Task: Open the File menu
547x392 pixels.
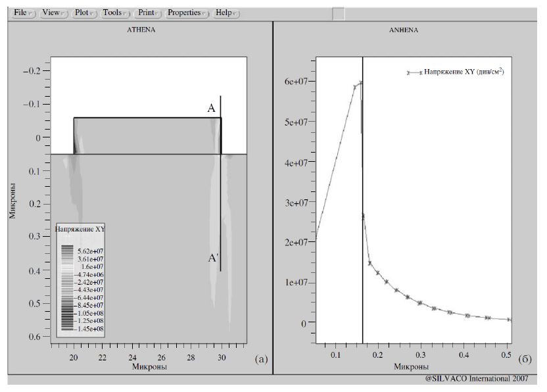Action: (x=24, y=12)
